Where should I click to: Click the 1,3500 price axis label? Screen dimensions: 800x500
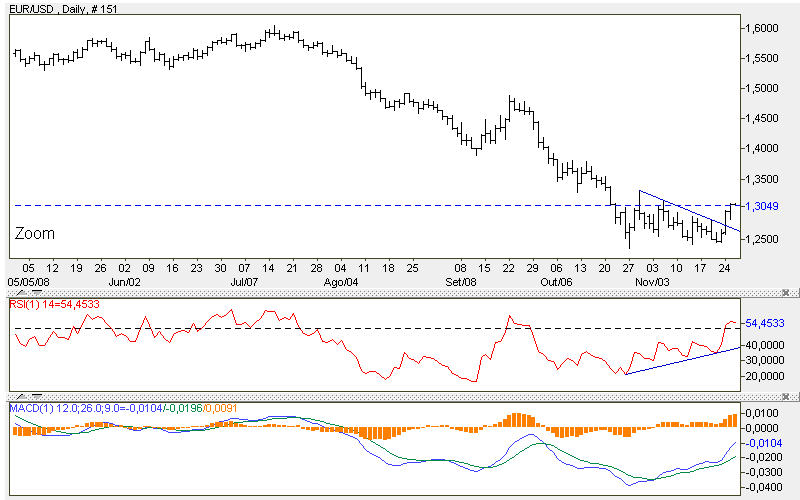762,179
